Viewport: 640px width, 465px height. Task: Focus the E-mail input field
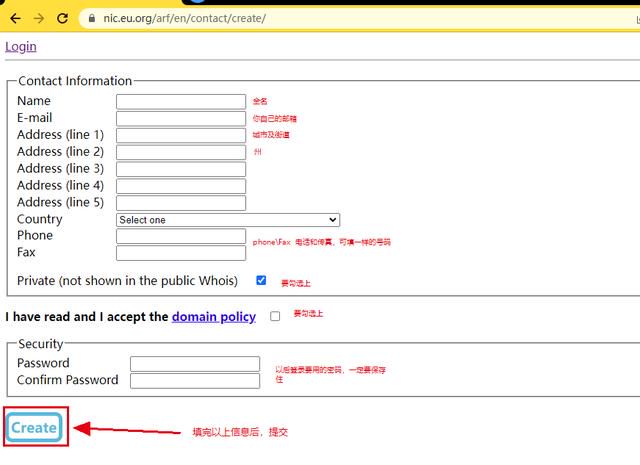(x=181, y=118)
